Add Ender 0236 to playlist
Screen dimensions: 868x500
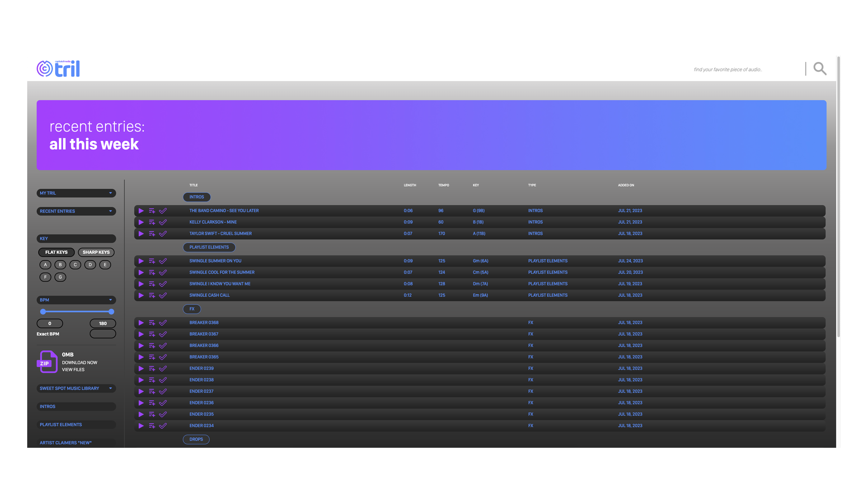(152, 403)
